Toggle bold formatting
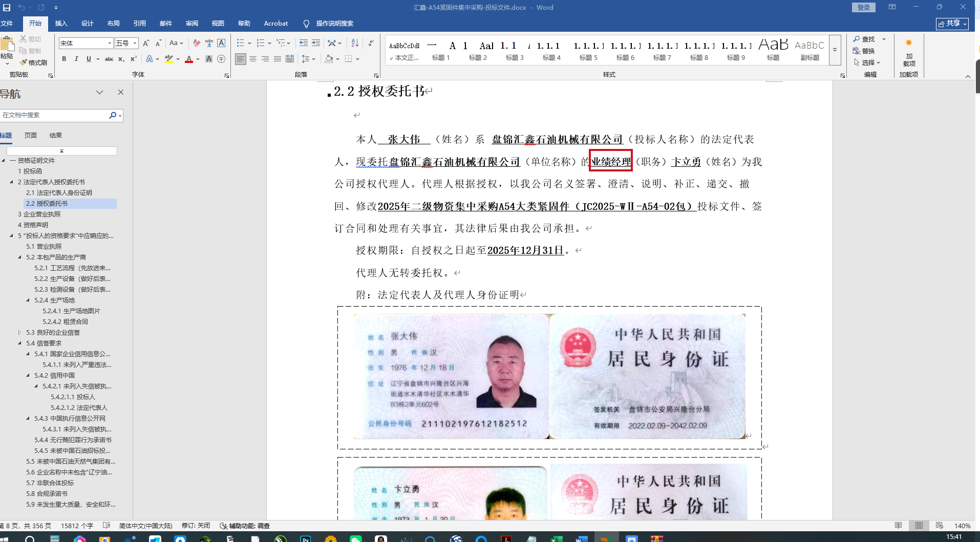Screen dimensions: 980x542 coord(64,59)
